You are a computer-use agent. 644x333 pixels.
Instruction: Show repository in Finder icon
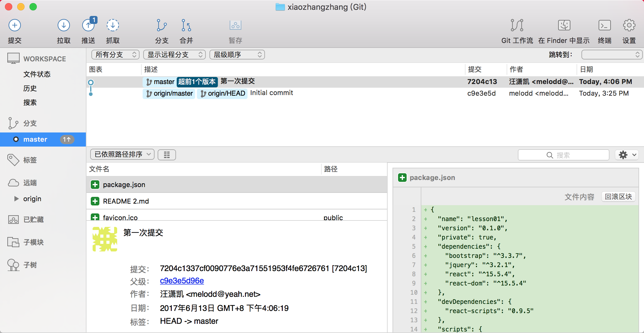pyautogui.click(x=564, y=25)
